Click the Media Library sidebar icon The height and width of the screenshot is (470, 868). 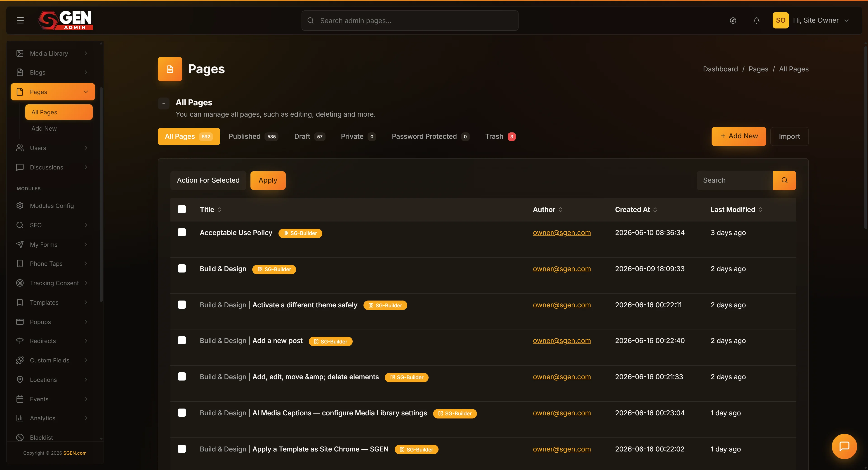[20, 53]
